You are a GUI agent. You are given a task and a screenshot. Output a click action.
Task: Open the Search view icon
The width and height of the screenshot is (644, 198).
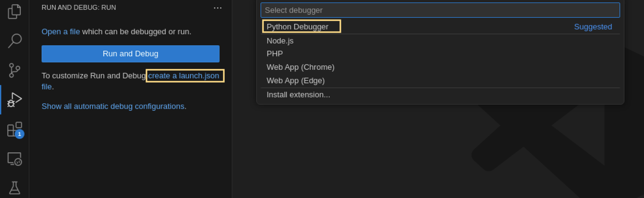click(x=14, y=41)
